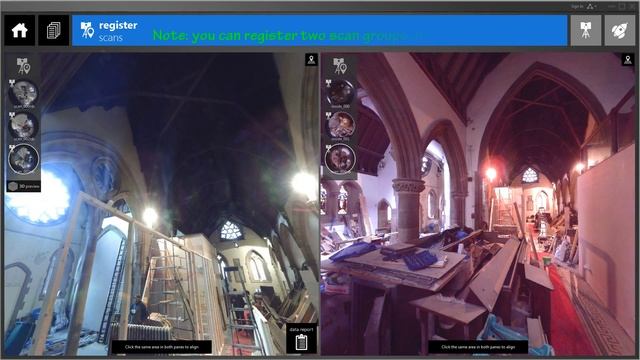Go to the Home screen
This screenshot has height=360, width=640.
pos(20,30)
